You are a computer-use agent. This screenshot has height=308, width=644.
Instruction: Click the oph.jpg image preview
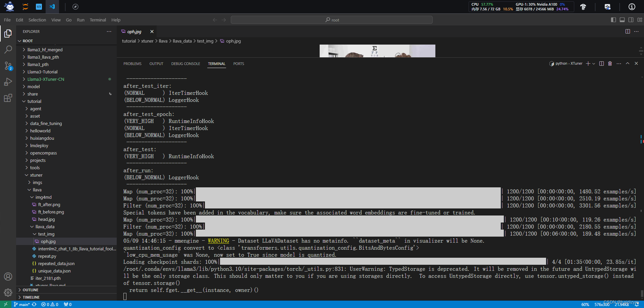click(377, 51)
